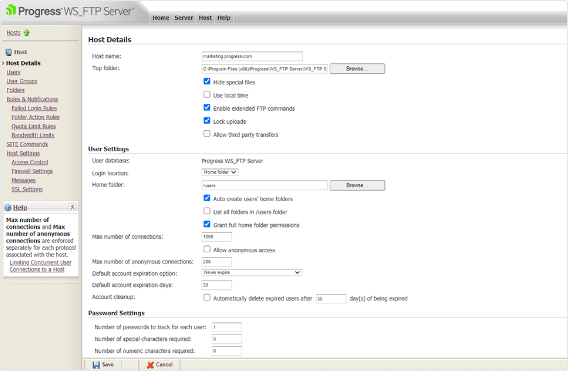
Task: Toggle Grant full home folder permissions
Action: tap(207, 224)
